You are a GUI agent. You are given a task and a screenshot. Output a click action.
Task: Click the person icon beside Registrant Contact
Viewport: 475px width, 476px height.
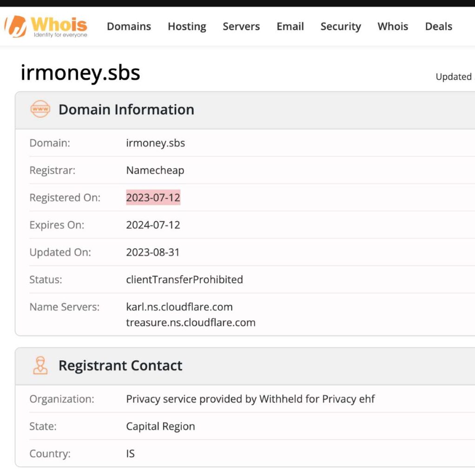[x=40, y=365]
